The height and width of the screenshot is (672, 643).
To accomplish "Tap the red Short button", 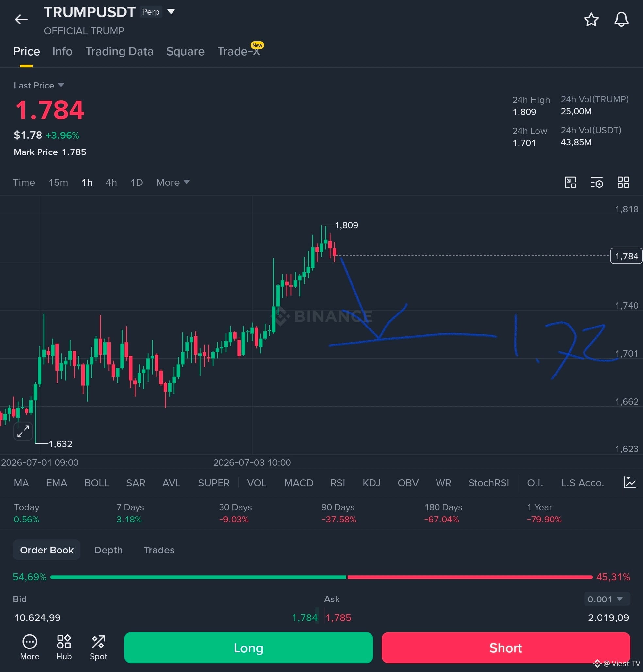I will coord(505,648).
